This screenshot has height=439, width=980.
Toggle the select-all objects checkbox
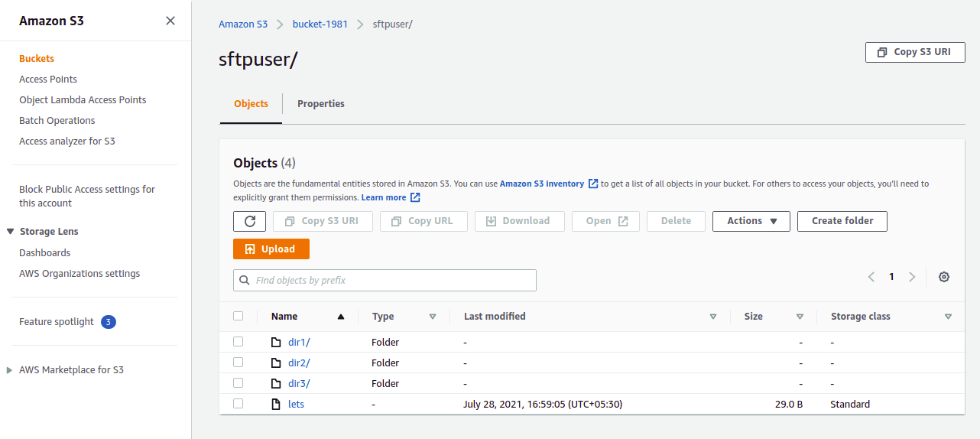click(239, 316)
